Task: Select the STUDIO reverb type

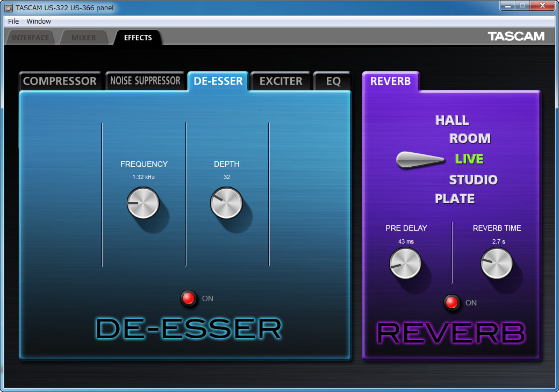Action: (473, 180)
